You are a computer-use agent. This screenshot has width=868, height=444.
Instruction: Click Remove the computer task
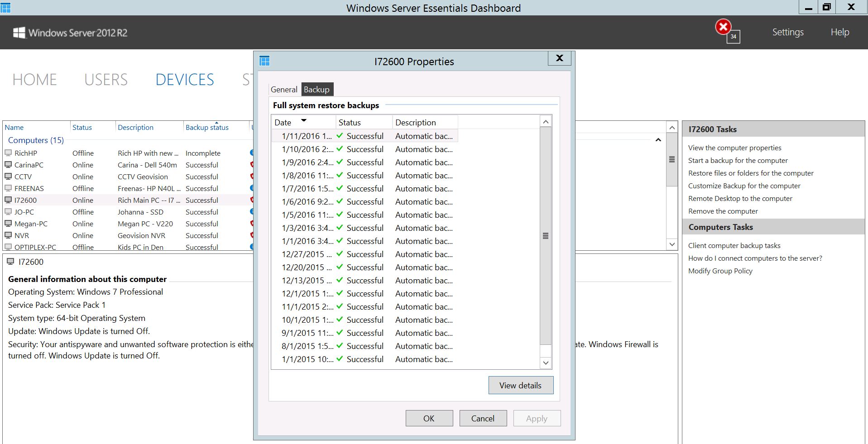(x=723, y=211)
